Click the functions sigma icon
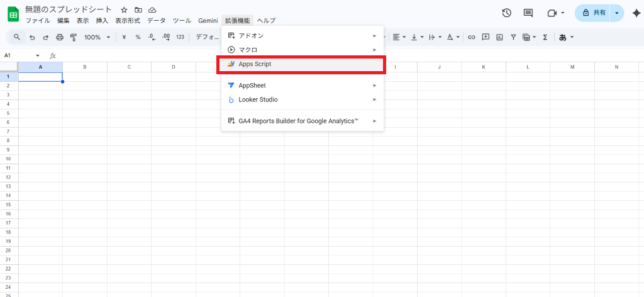 point(545,37)
